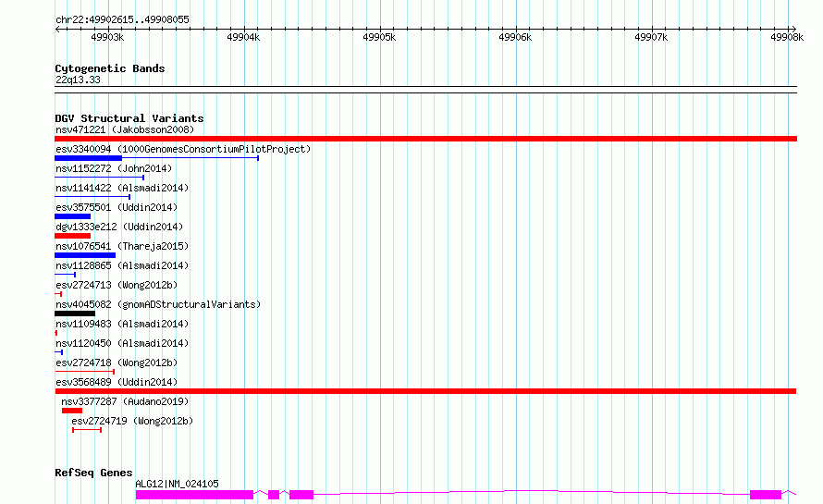Image resolution: width=823 pixels, height=504 pixels.
Task: Open esv2724719 (Wong2012b) variant
Action: [x=132, y=421]
